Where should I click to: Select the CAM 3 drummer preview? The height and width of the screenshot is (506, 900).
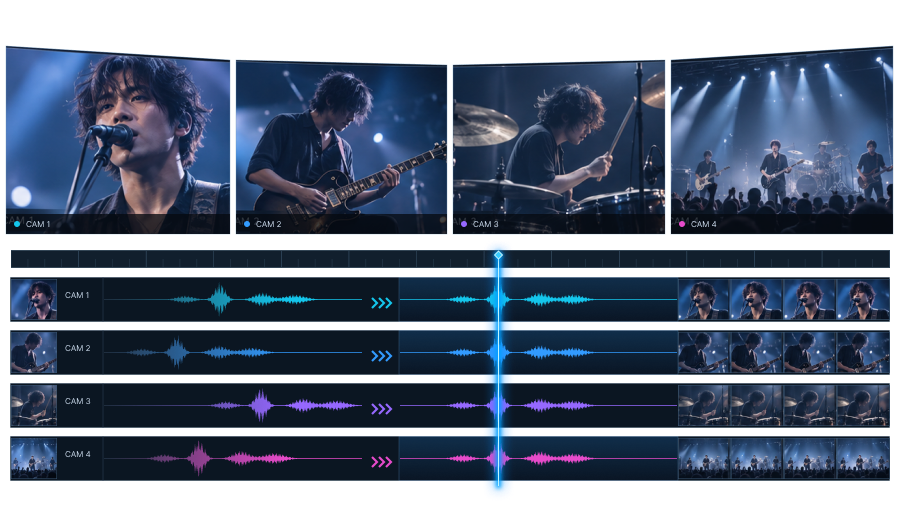tap(559, 147)
